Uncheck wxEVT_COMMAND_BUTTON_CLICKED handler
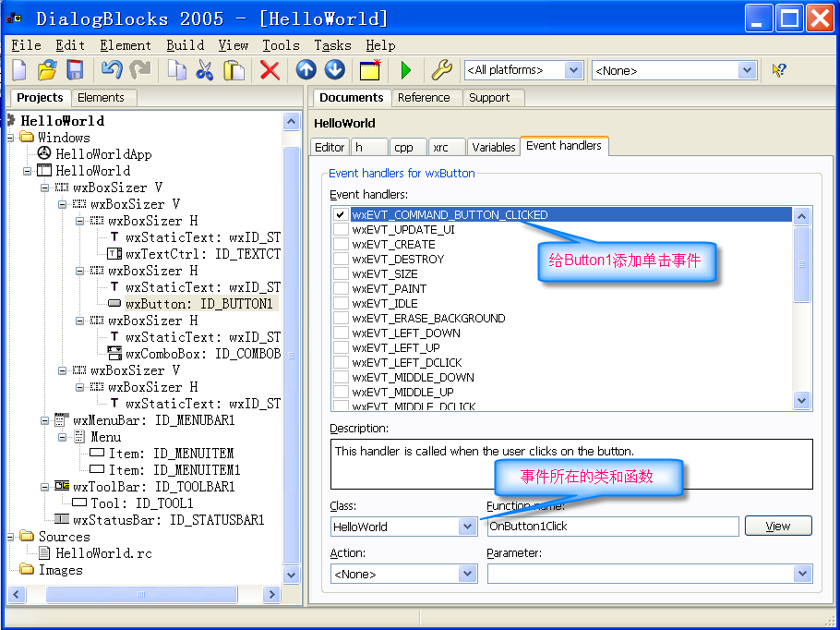The width and height of the screenshot is (840, 630). click(x=340, y=213)
